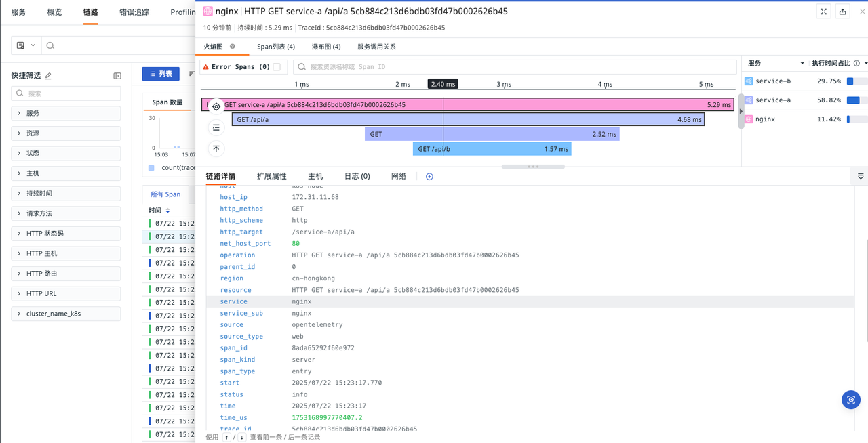Click the nginx icon in service list
This screenshot has width=868, height=443.
[x=749, y=119]
